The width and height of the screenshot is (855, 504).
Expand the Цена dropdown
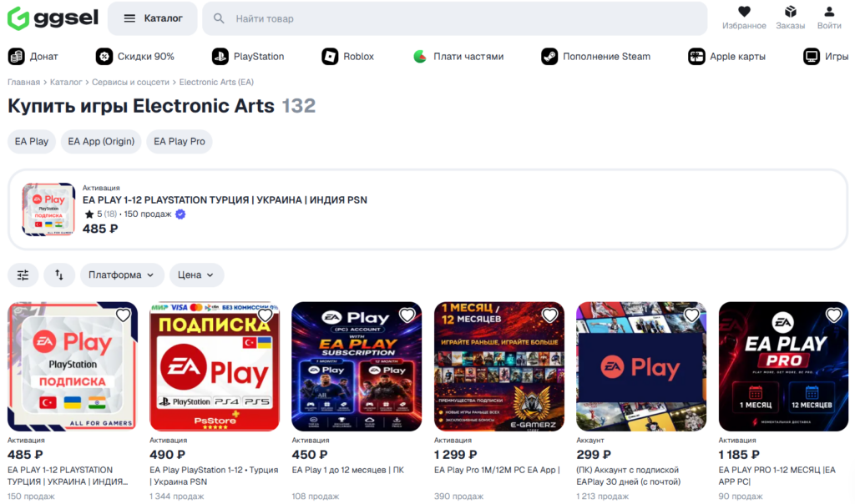[x=196, y=275]
